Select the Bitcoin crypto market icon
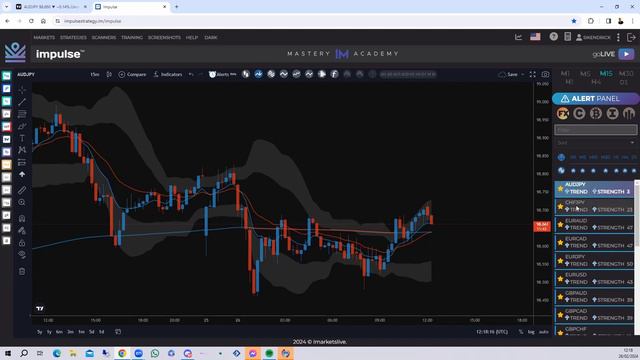Image resolution: width=640 pixels, height=360 pixels. tap(596, 113)
